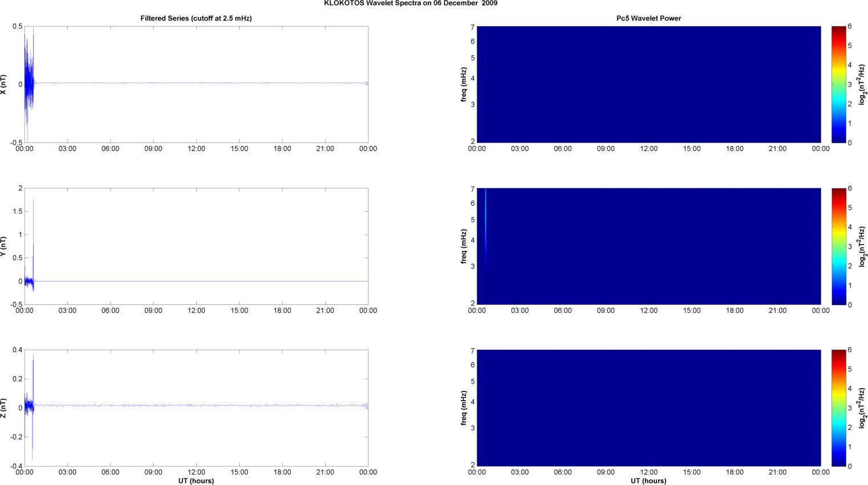Select the log2(nT²/Hz) label of top colorbar

[x=862, y=84]
